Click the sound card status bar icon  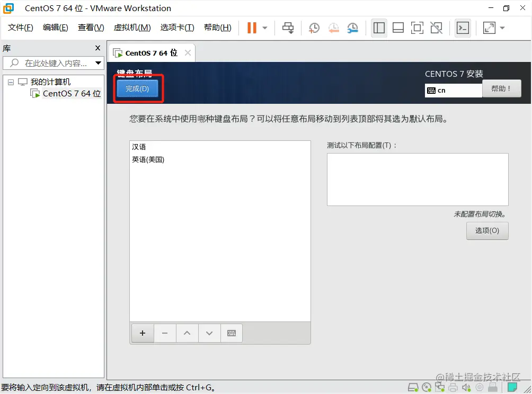pos(466,387)
